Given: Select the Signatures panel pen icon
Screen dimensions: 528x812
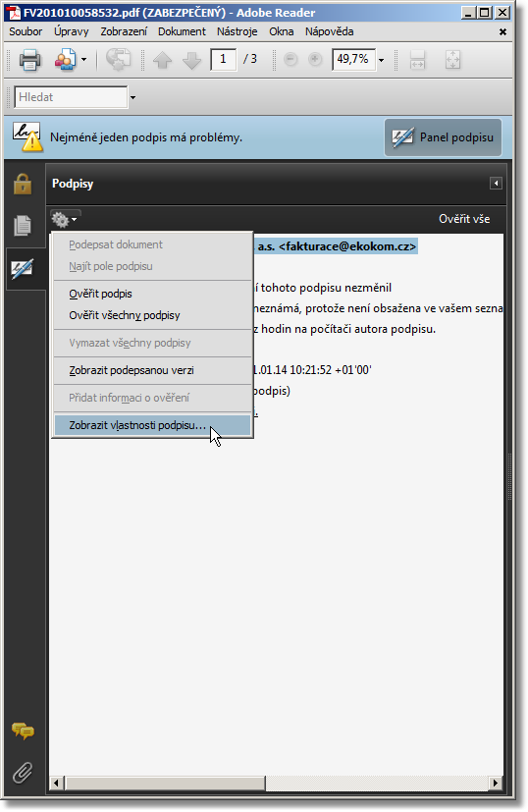Looking at the screenshot, I should click(x=23, y=269).
